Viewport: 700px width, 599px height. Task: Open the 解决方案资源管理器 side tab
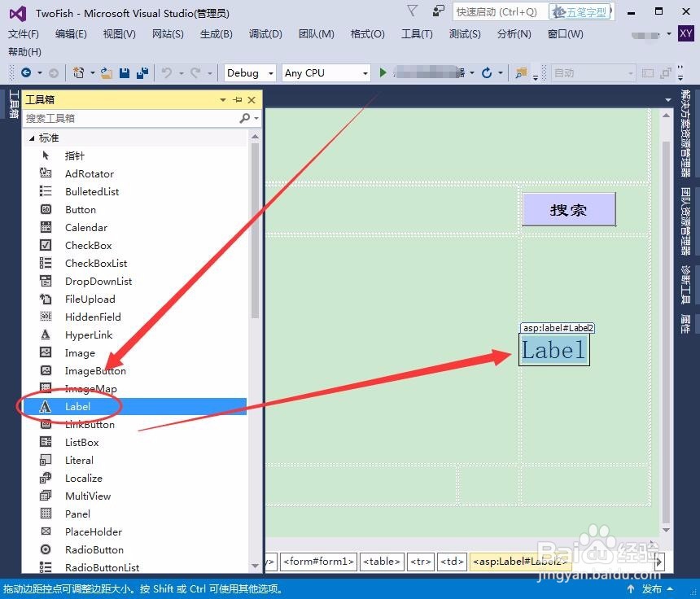685,133
